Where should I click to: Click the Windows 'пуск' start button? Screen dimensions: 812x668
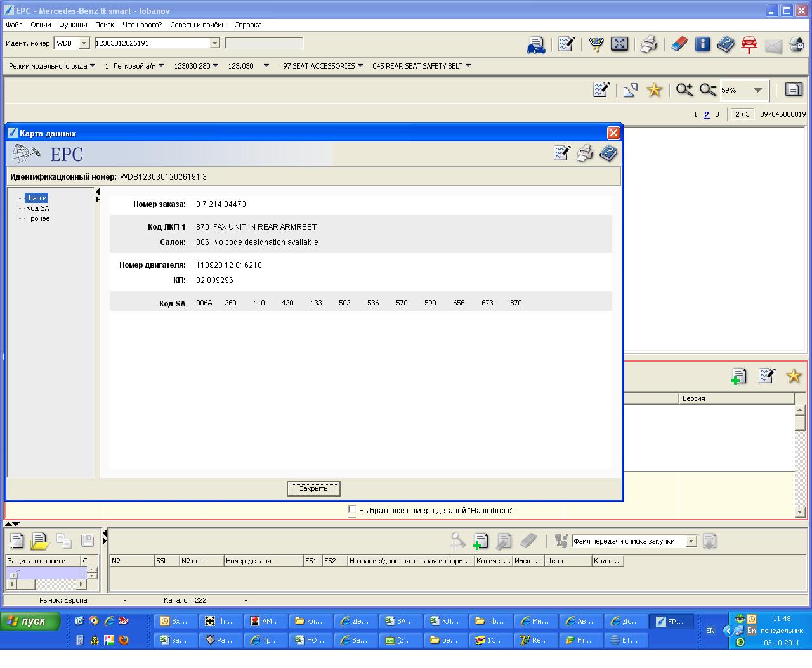point(31,621)
